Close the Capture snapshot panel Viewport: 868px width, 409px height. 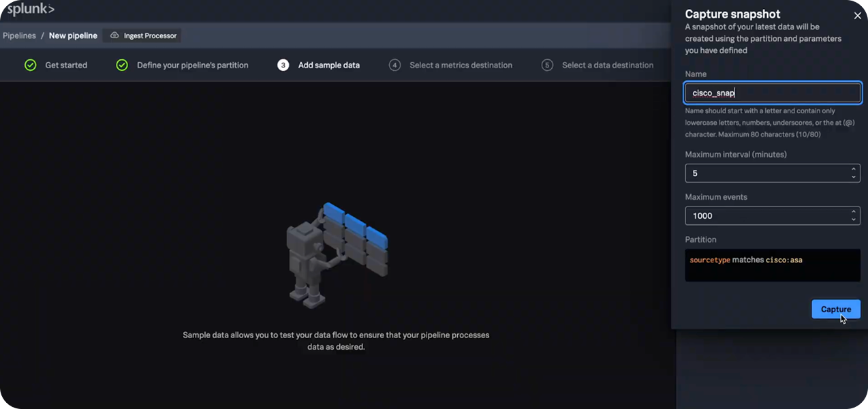pos(857,16)
